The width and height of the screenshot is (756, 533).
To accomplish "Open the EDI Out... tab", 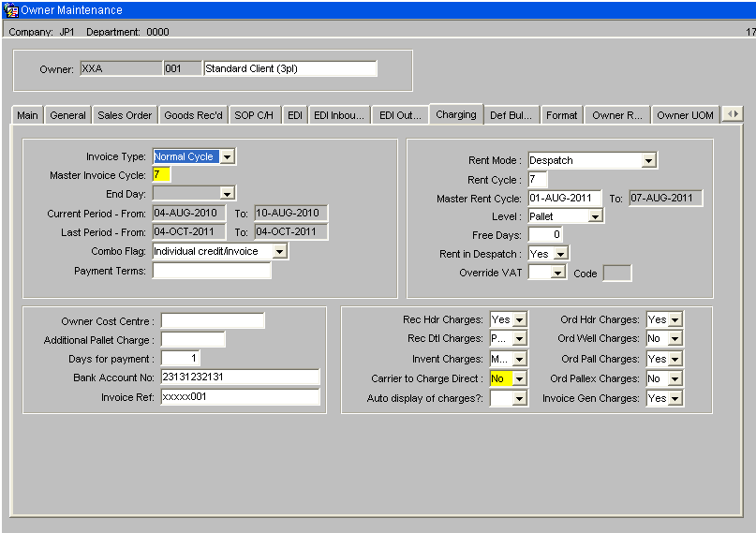I will click(400, 115).
